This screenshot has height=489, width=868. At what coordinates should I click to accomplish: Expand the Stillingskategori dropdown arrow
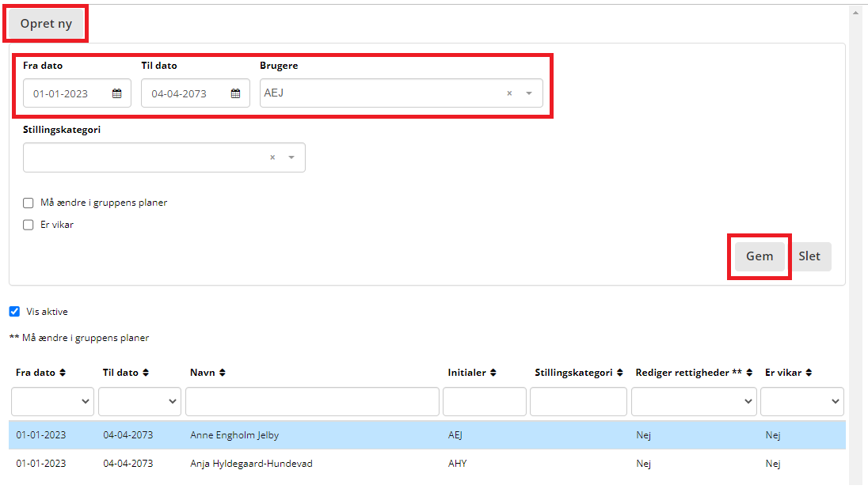point(291,157)
